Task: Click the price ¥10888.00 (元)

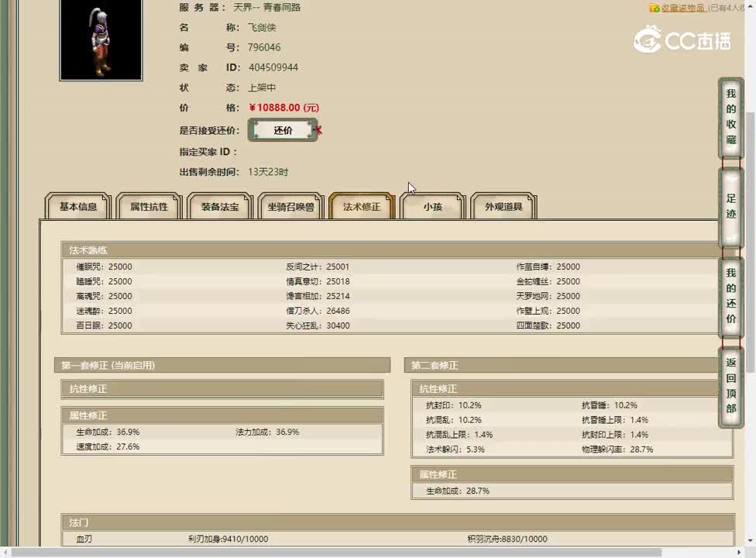Action: 284,108
